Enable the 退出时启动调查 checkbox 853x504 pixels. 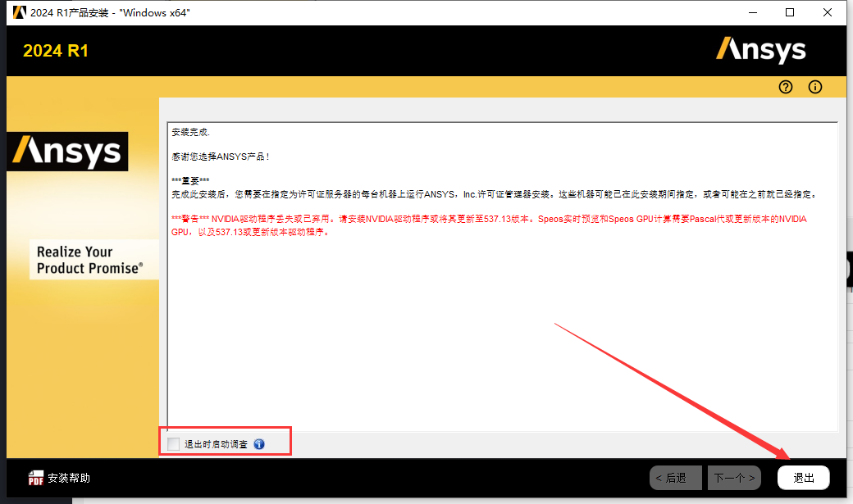coord(174,444)
